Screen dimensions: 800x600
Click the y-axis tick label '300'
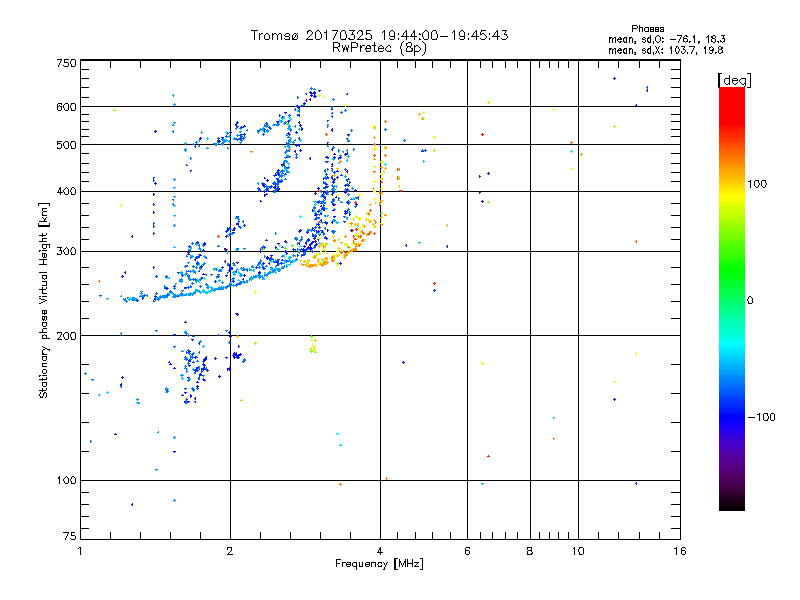[x=66, y=251]
